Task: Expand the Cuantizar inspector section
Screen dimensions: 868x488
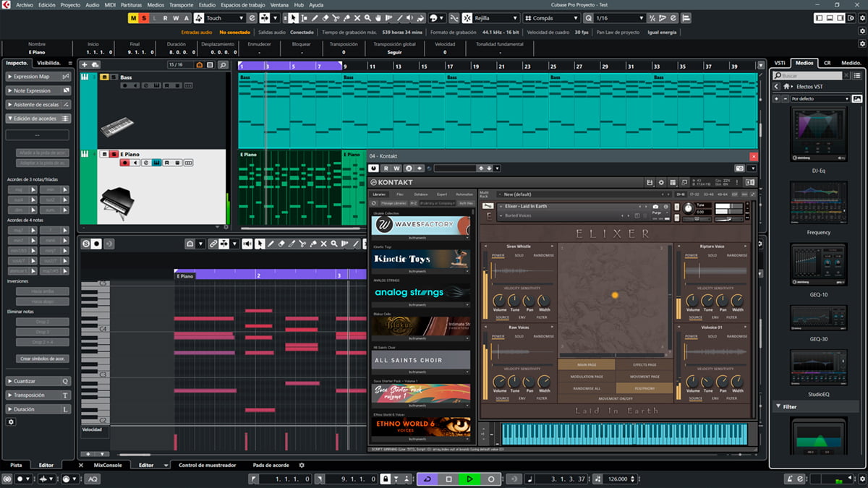Action: [38, 381]
